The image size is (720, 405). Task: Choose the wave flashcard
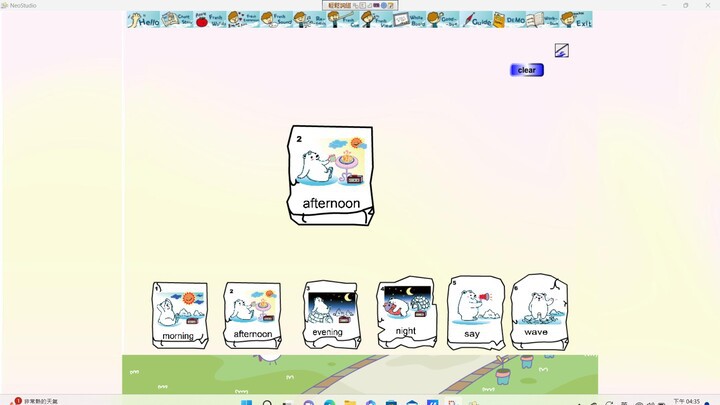pyautogui.click(x=538, y=312)
